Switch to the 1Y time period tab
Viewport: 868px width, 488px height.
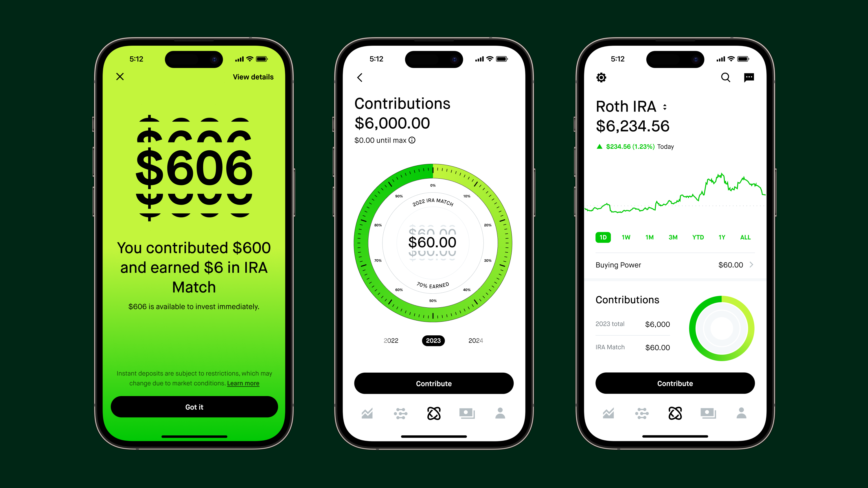[720, 237]
